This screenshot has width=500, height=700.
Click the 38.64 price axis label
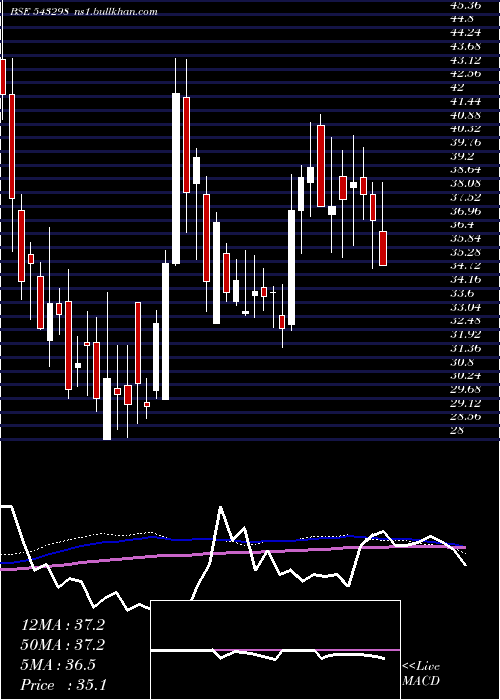[465, 169]
